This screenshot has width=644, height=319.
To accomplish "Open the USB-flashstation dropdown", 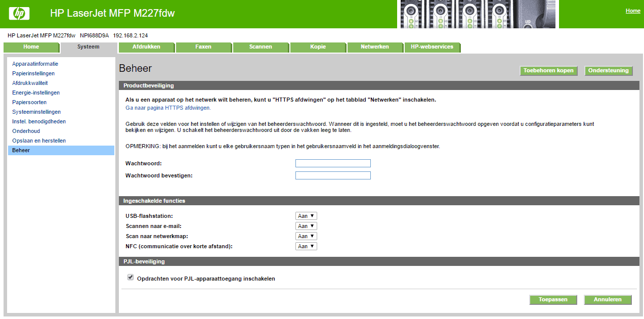I will 306,216.
